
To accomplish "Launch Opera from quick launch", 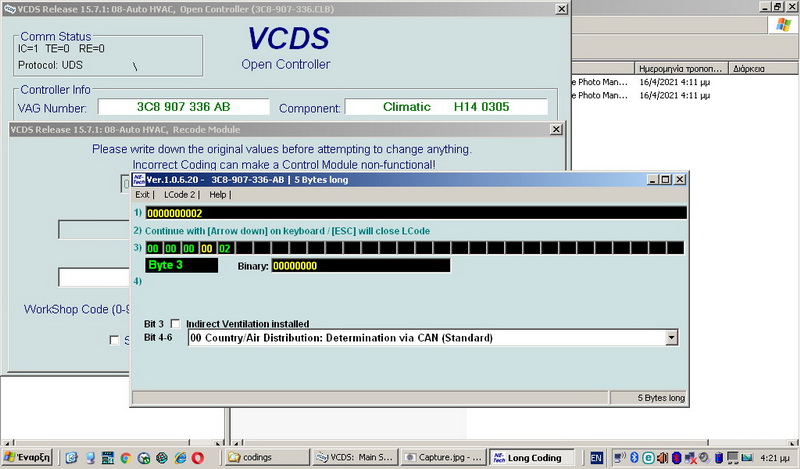I will point(198,458).
